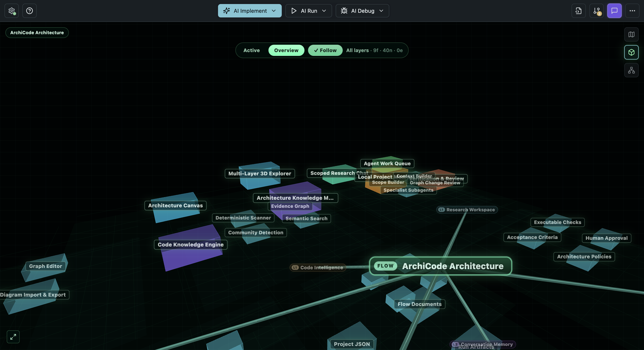Viewport: 644px width, 350px height.
Task: Click the ArchiCode Architecture breadcrumb pill
Action: (37, 33)
